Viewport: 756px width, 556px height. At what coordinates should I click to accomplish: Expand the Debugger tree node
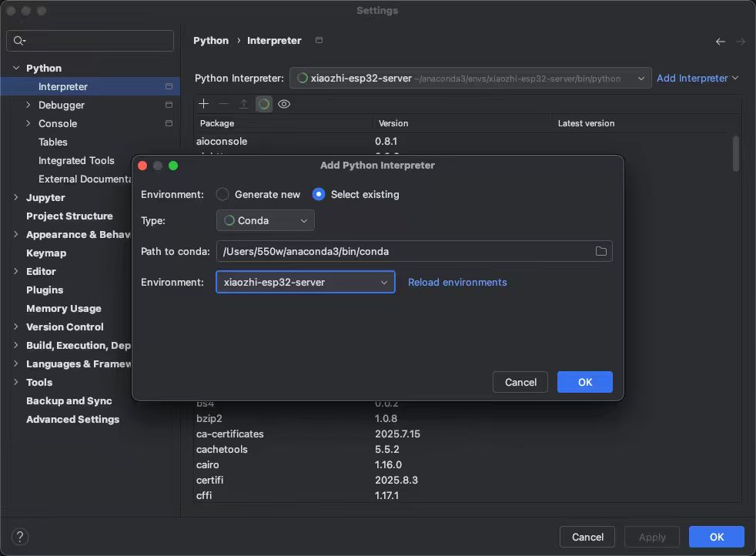coord(28,105)
